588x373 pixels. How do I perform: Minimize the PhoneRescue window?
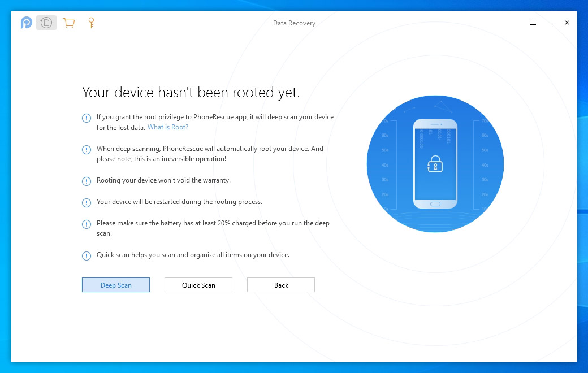(550, 23)
